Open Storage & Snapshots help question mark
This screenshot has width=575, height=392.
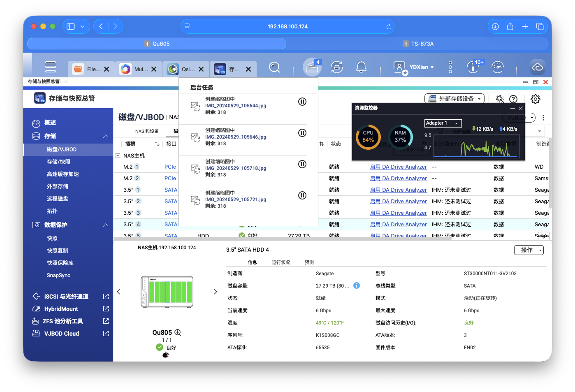pos(513,99)
